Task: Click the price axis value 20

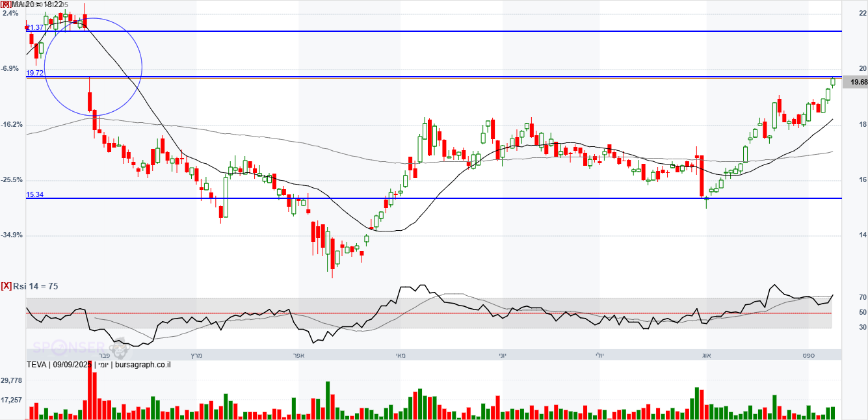Action: point(862,69)
